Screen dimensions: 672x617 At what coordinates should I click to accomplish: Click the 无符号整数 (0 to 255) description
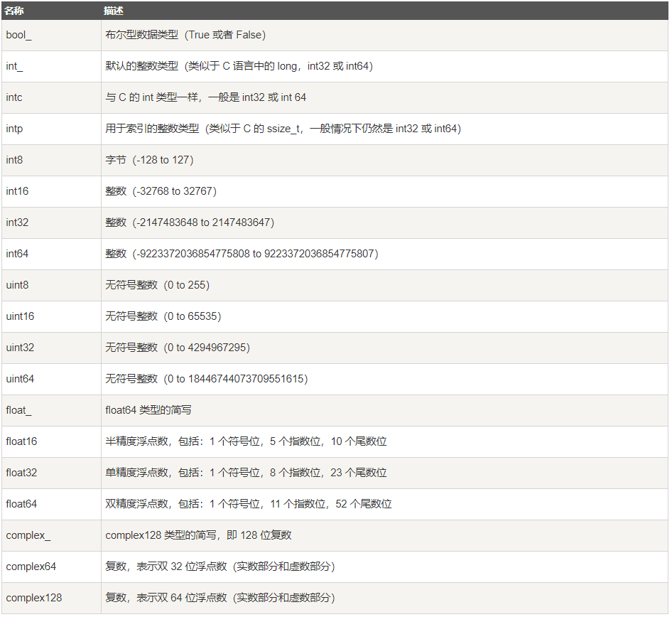(x=157, y=286)
